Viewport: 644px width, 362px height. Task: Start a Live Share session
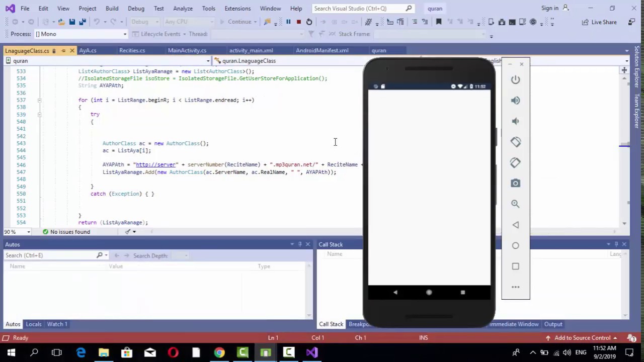599,22
